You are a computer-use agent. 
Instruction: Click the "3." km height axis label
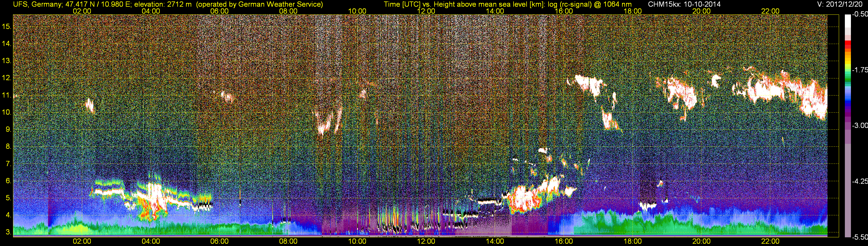tap(8, 232)
